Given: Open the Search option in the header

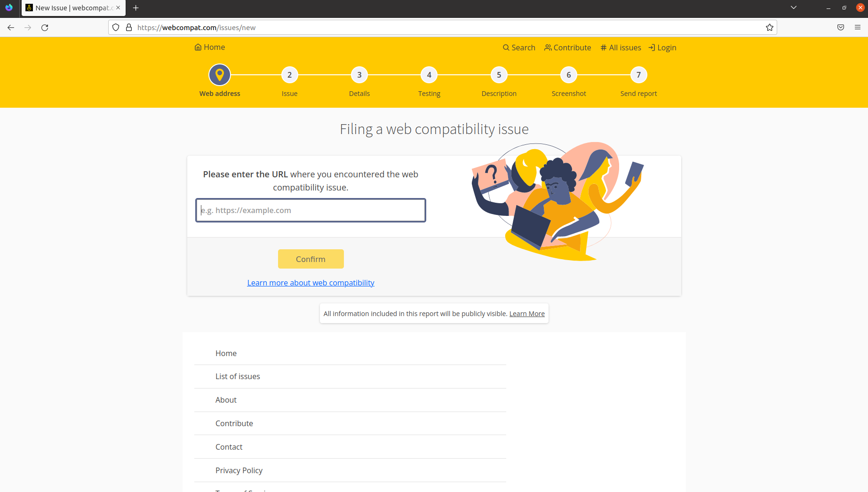Looking at the screenshot, I should tap(518, 48).
